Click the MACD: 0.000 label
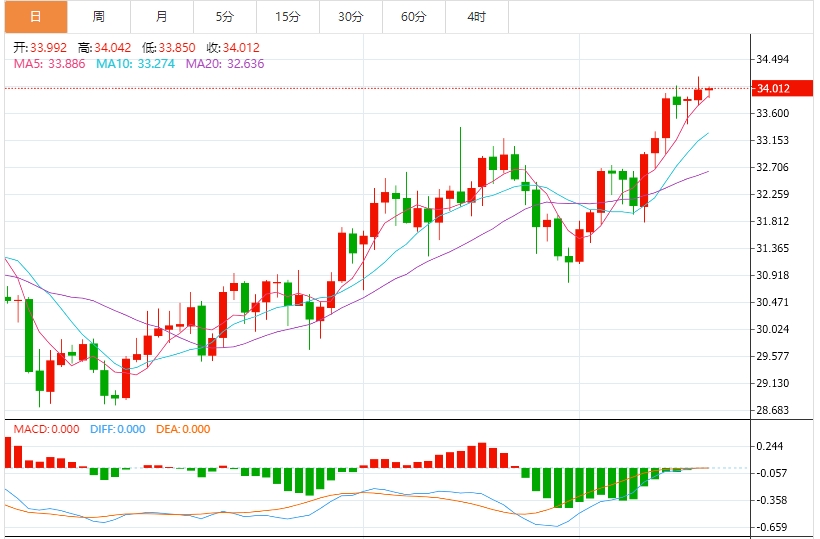Image resolution: width=820 pixels, height=539 pixels. [x=47, y=429]
